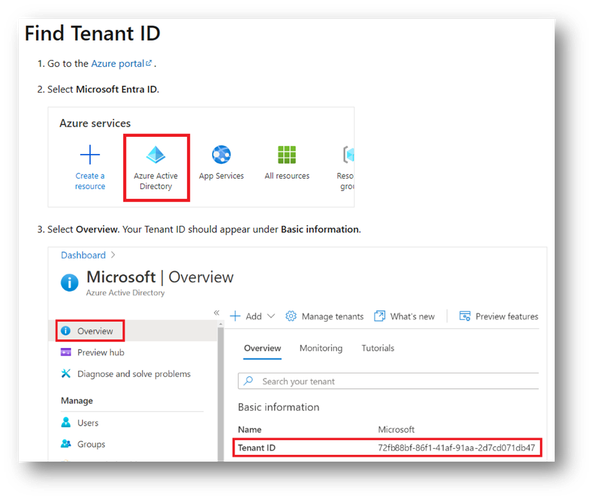Click the sidebar vertical scrollbar
593x500 pixels.
(220, 393)
